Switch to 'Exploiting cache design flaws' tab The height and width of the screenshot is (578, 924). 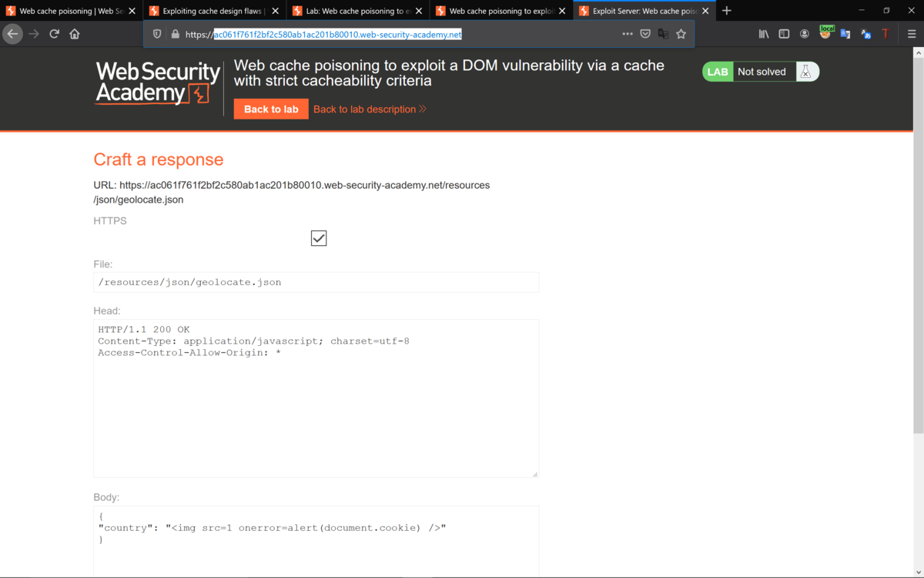click(x=214, y=11)
